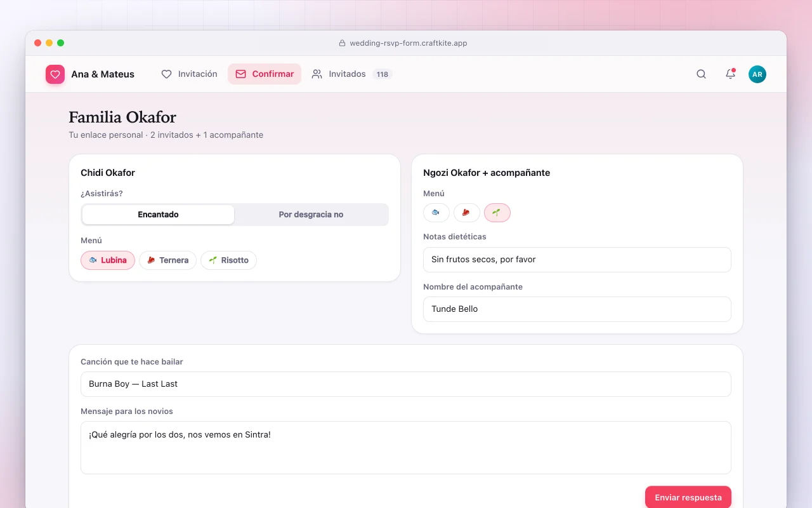Select Encantado for Chidi's attendance
Screen dimensions: 812x508
click(158, 215)
